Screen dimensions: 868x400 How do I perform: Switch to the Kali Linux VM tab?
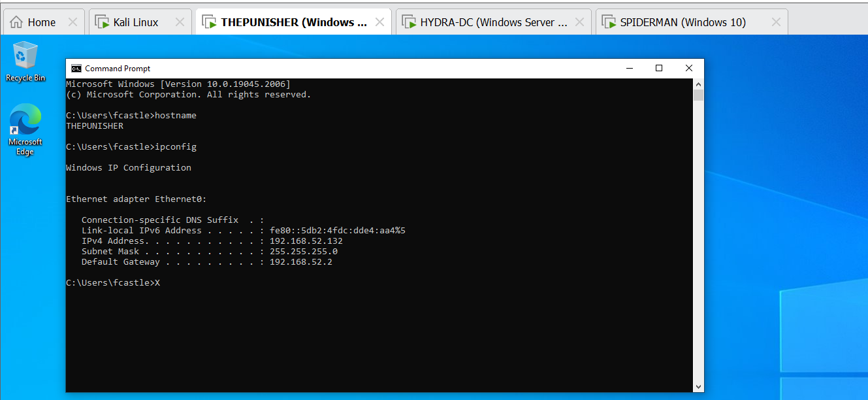135,22
